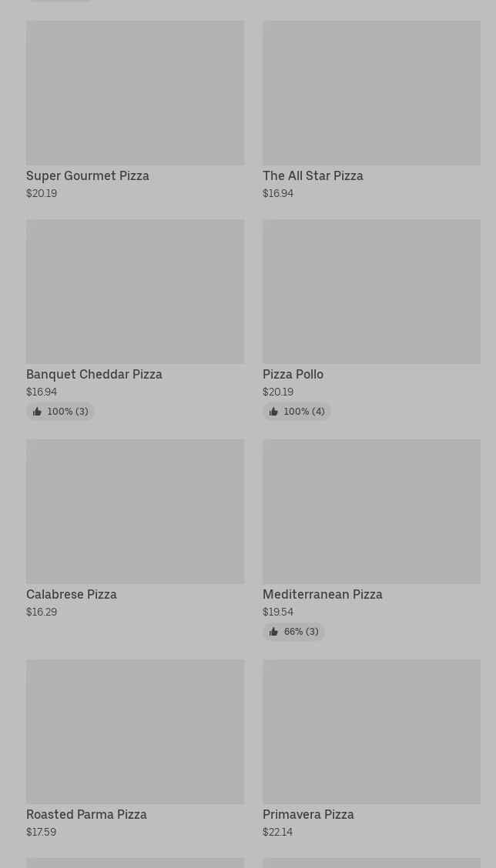
Task: Open the Roasted Parma Pizza image
Action: [x=136, y=731]
